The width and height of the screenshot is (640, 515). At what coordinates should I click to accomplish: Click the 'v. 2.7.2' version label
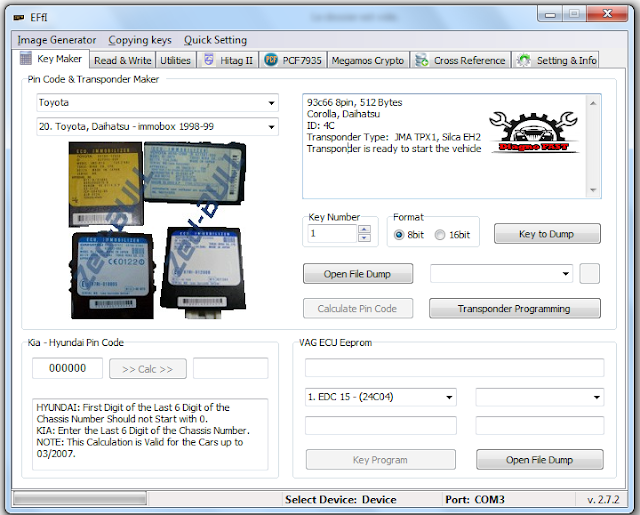pos(603,499)
